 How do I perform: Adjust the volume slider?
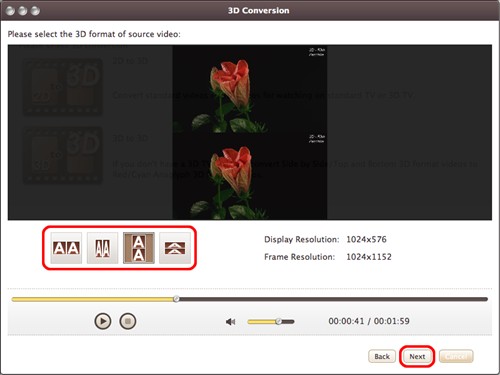pyautogui.click(x=271, y=322)
